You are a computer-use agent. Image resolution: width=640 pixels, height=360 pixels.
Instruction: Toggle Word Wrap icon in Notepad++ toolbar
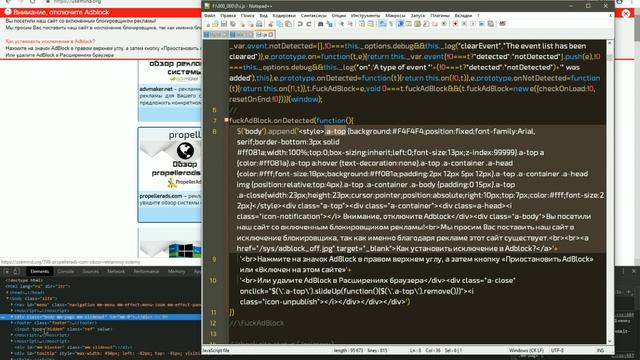(x=382, y=24)
